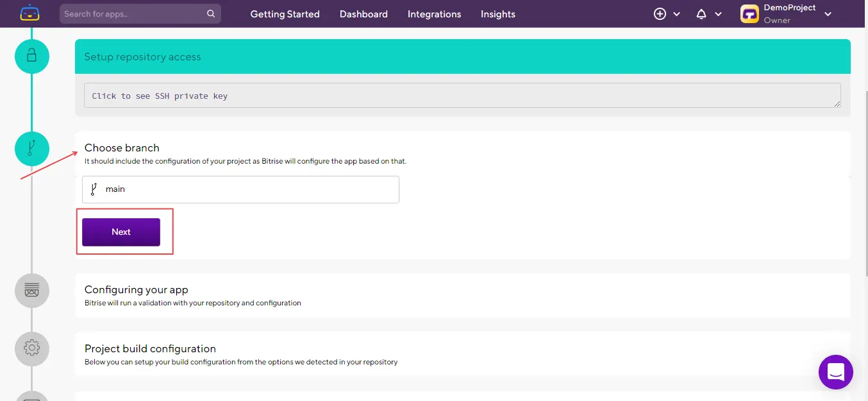Click the SSH private key textarea
868x401 pixels.
tap(462, 96)
